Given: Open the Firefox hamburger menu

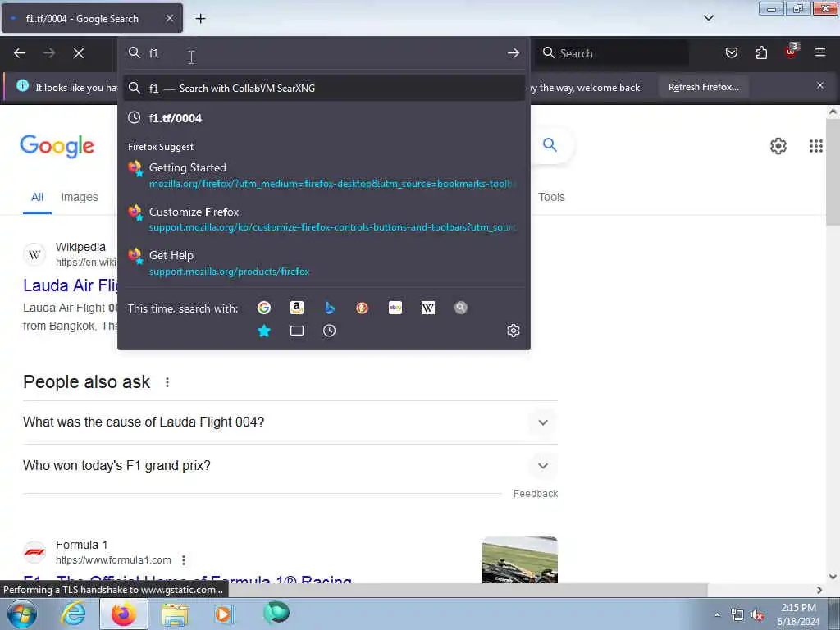Looking at the screenshot, I should 820,52.
